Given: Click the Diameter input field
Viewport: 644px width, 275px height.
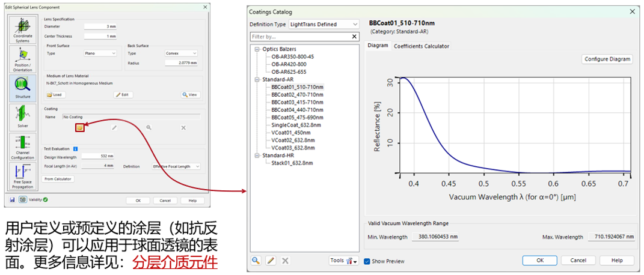Looking at the screenshot, I should [x=100, y=26].
